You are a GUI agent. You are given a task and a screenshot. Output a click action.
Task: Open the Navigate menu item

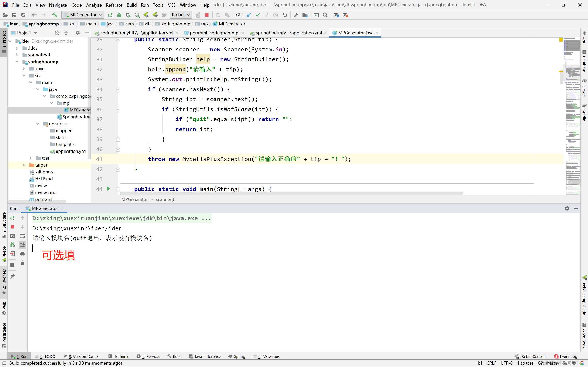pos(58,5)
